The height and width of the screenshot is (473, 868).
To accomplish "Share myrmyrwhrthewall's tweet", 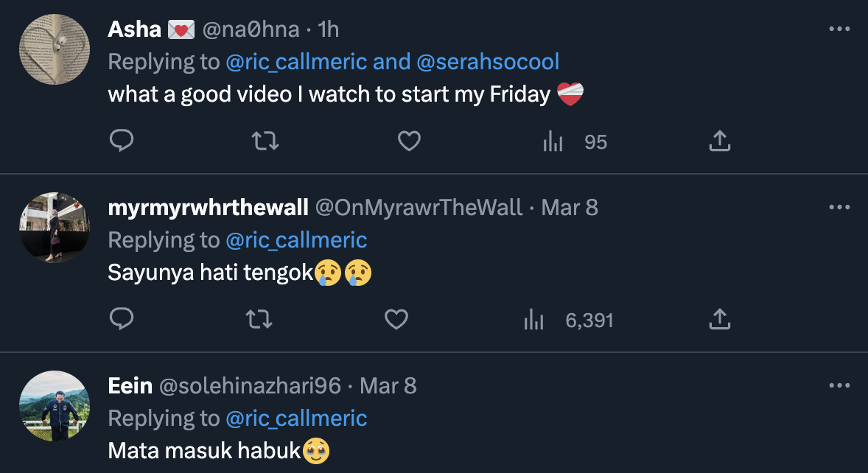I will coord(719,319).
